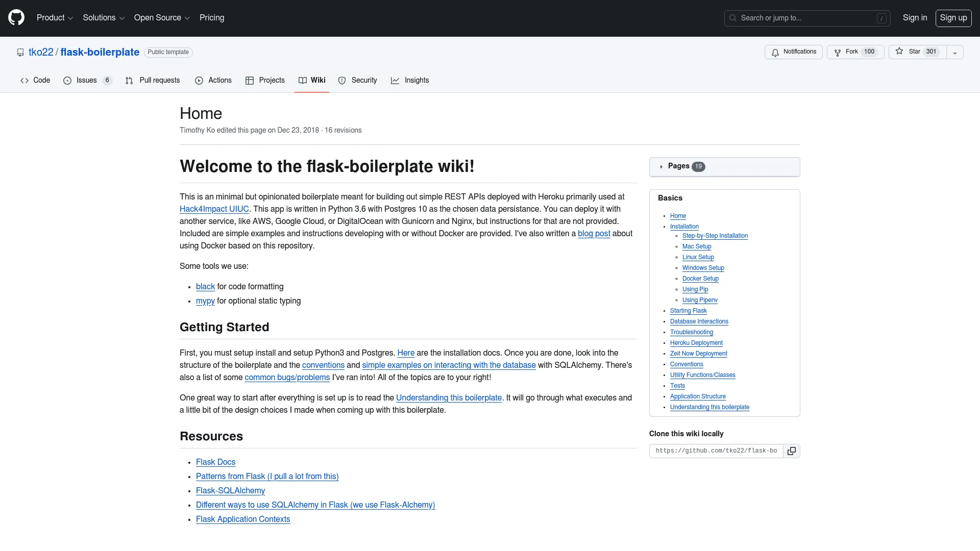
Task: Open Flask-SQLAlchemy resource link
Action: click(x=230, y=491)
